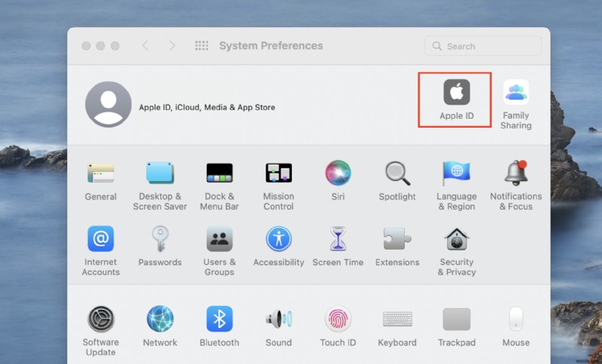Show all preferences grid button

coord(202,46)
